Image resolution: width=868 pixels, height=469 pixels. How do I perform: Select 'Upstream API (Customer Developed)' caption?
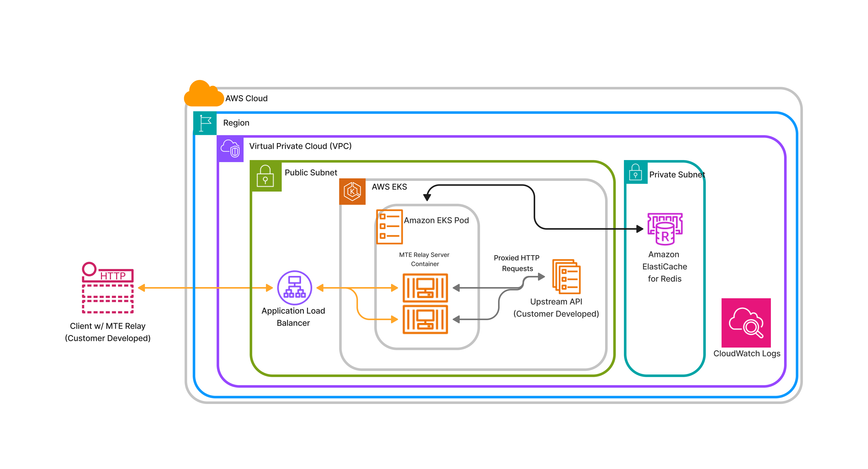tap(556, 308)
